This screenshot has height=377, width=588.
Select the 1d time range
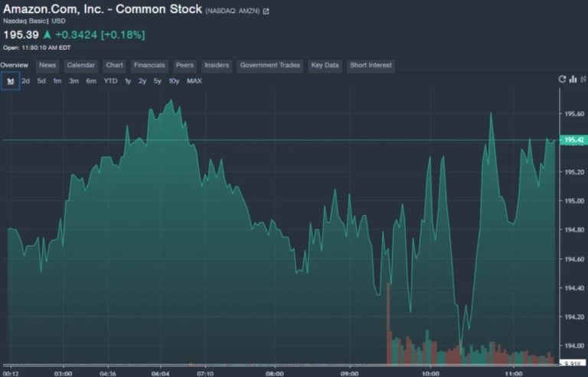pos(11,81)
